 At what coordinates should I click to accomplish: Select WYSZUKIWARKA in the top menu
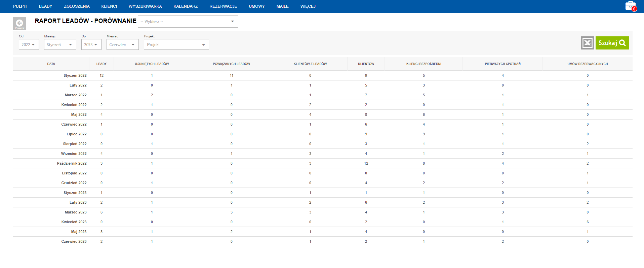click(145, 6)
